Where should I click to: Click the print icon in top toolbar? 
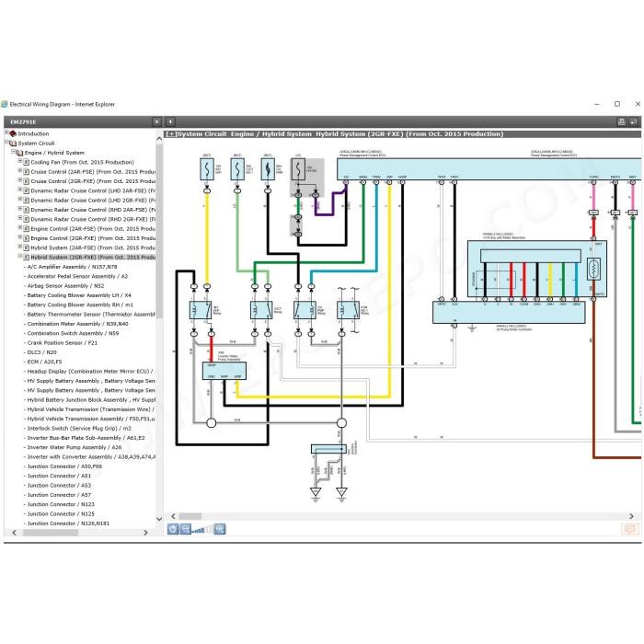click(621, 121)
